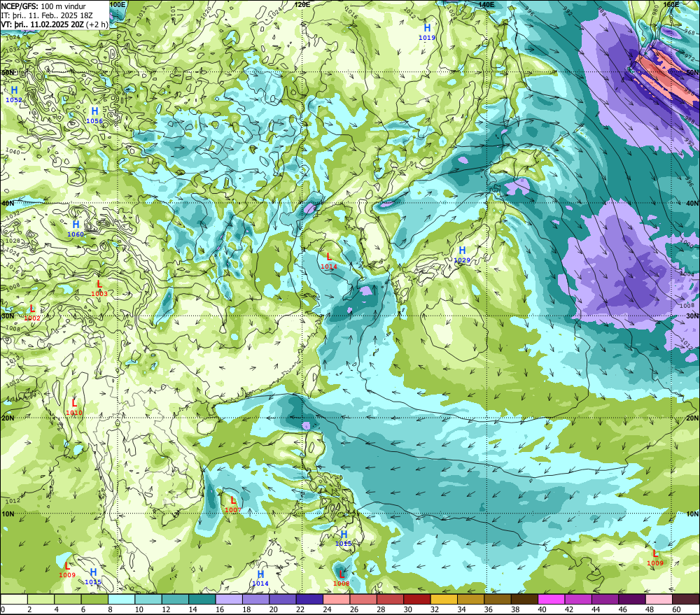This screenshot has width=700, height=615.
Task: Click the left-edge 30N latitude label
Action: [7, 316]
